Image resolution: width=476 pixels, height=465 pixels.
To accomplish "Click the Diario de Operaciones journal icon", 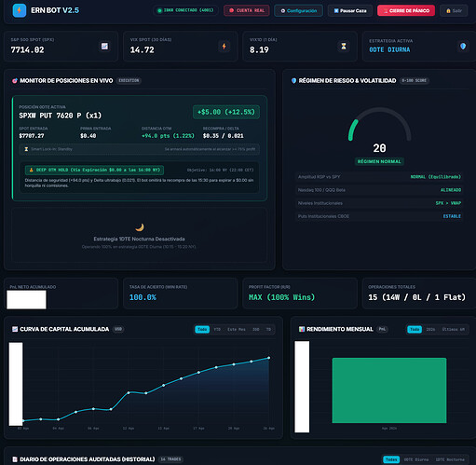I will point(15,459).
